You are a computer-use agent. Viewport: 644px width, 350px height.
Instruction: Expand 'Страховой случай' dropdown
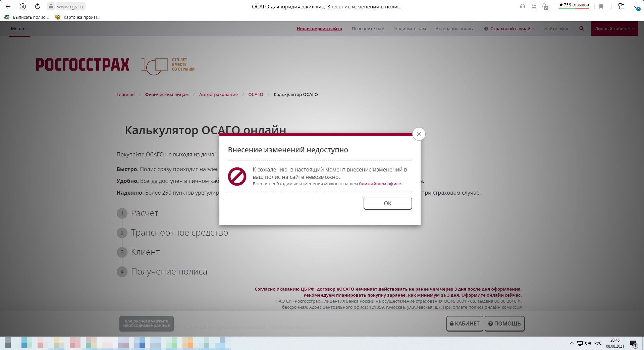(x=509, y=29)
